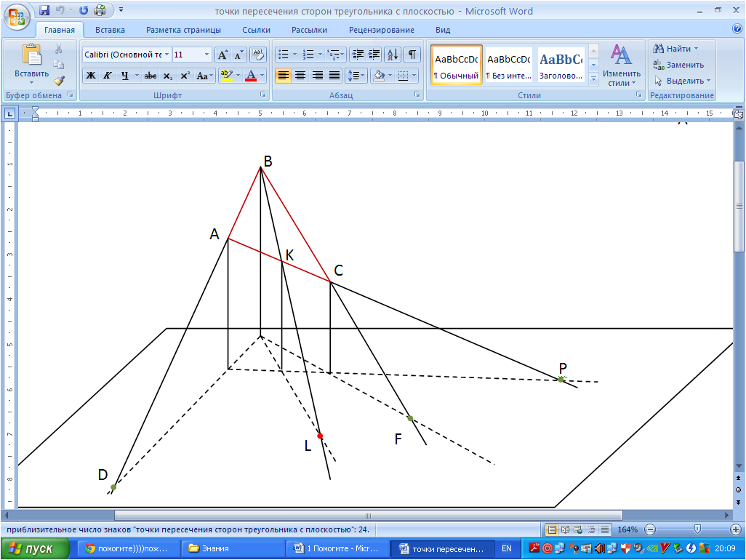The image size is (746, 560).
Task: Open Изменить стили menu
Action: (x=621, y=65)
